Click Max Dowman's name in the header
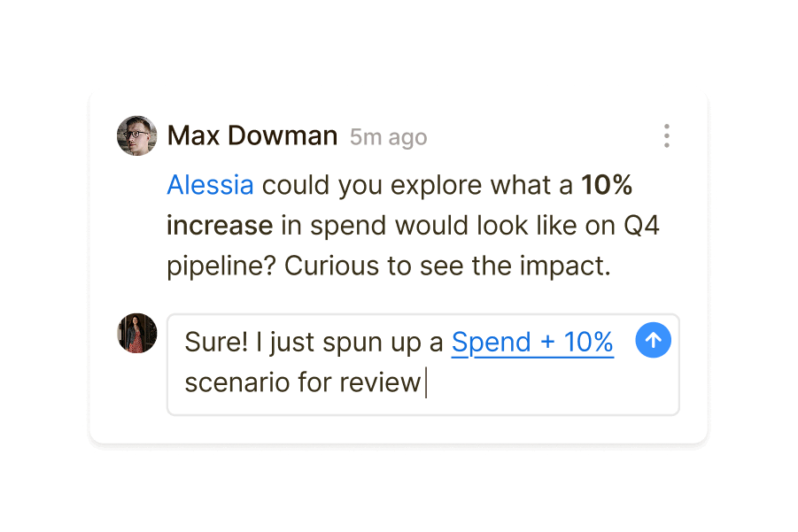This screenshot has width=798, height=532. [252, 135]
